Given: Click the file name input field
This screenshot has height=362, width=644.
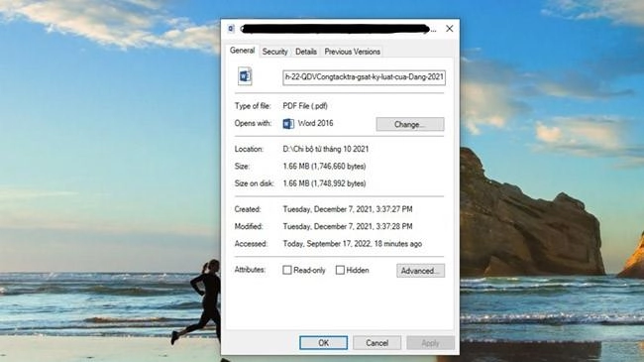Looking at the screenshot, I should pyautogui.click(x=364, y=77).
